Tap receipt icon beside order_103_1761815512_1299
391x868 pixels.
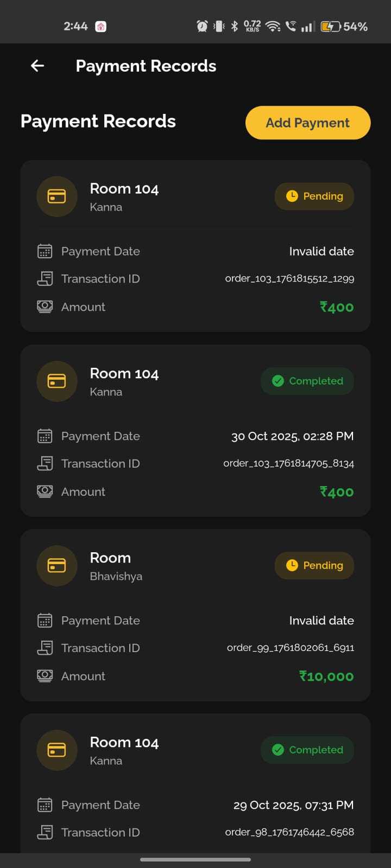pyautogui.click(x=45, y=279)
